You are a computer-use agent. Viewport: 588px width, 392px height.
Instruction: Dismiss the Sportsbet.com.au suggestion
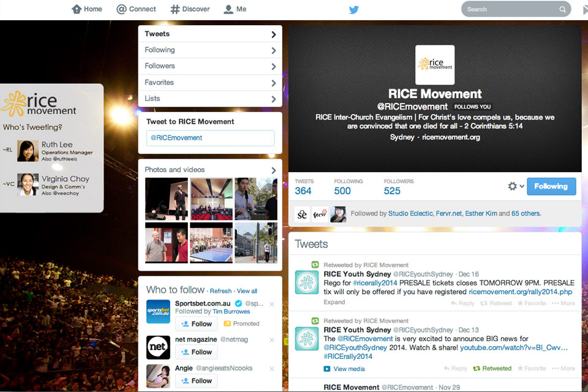[x=272, y=304]
